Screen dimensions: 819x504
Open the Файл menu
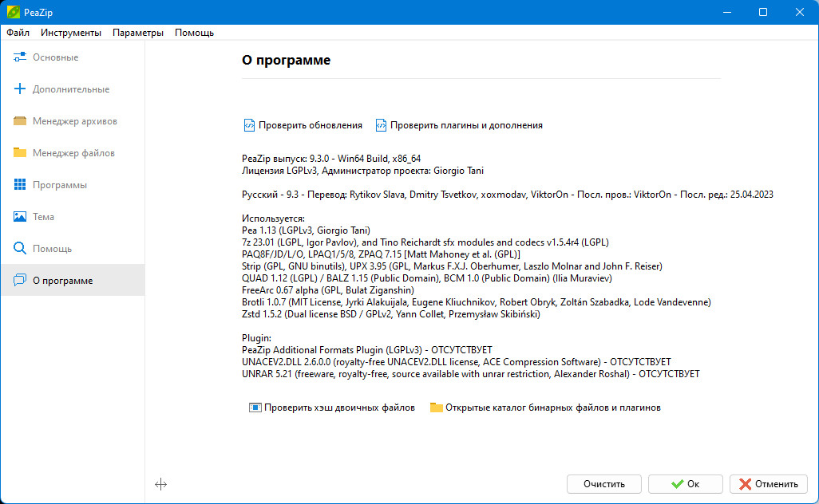tap(18, 33)
